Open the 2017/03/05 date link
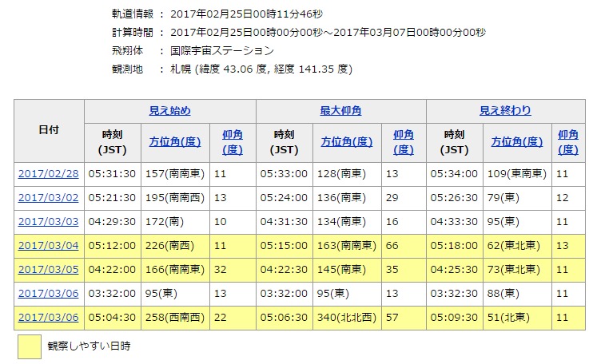Viewport: 593px width, 364px height. [47, 269]
